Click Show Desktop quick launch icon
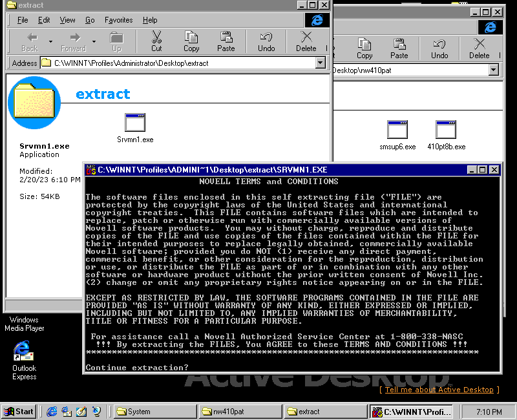517x420 pixels. tap(81, 412)
